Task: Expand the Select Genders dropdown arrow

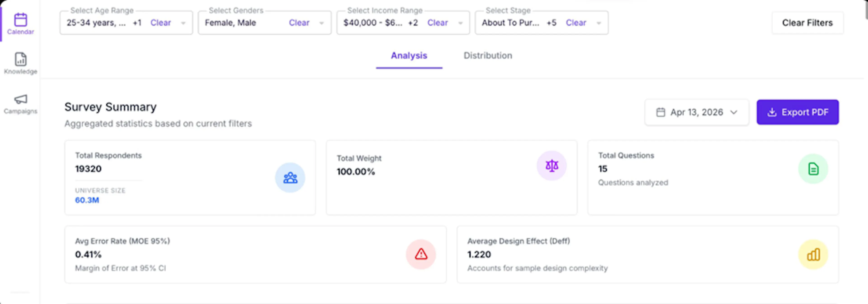Action: tap(321, 23)
